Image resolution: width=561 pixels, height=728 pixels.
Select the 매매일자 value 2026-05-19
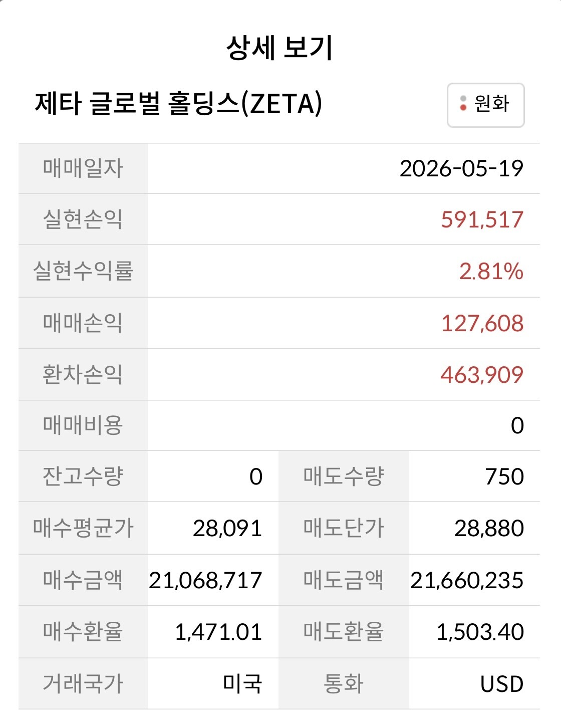pyautogui.click(x=461, y=168)
